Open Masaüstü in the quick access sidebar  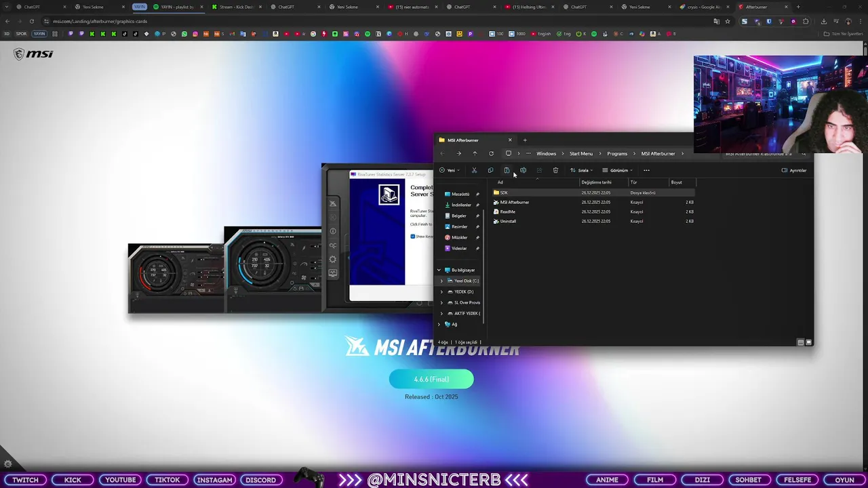tap(460, 194)
